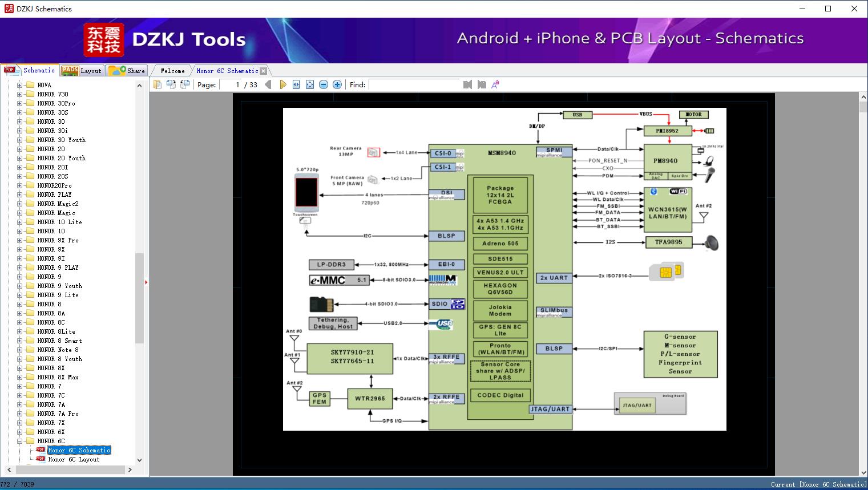Click the NOVA folder icon
This screenshot has height=490, width=868.
pyautogui.click(x=30, y=85)
